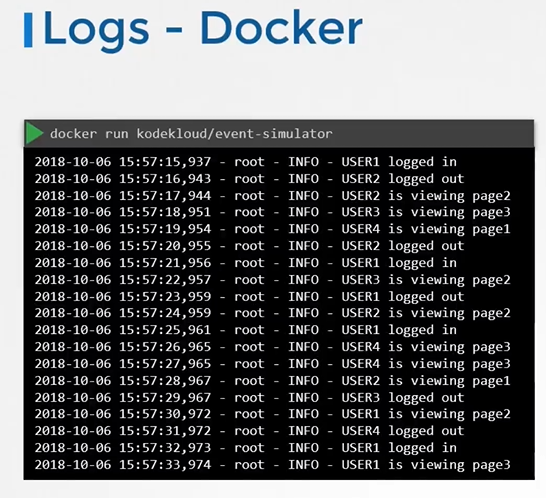Select the 15:57:16,943 USER2 logged out line

pos(249,179)
